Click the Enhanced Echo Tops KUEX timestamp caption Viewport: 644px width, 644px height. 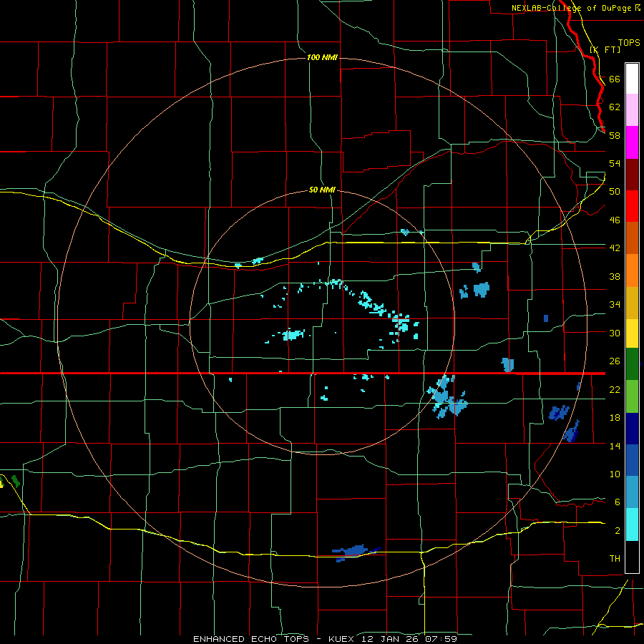click(325, 639)
